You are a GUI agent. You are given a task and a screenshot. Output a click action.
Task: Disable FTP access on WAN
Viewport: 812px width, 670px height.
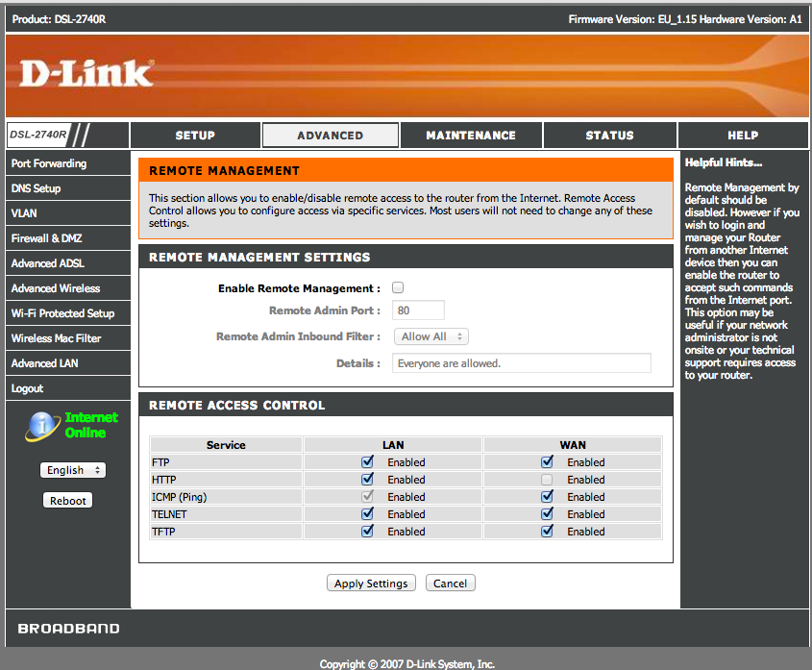547,461
